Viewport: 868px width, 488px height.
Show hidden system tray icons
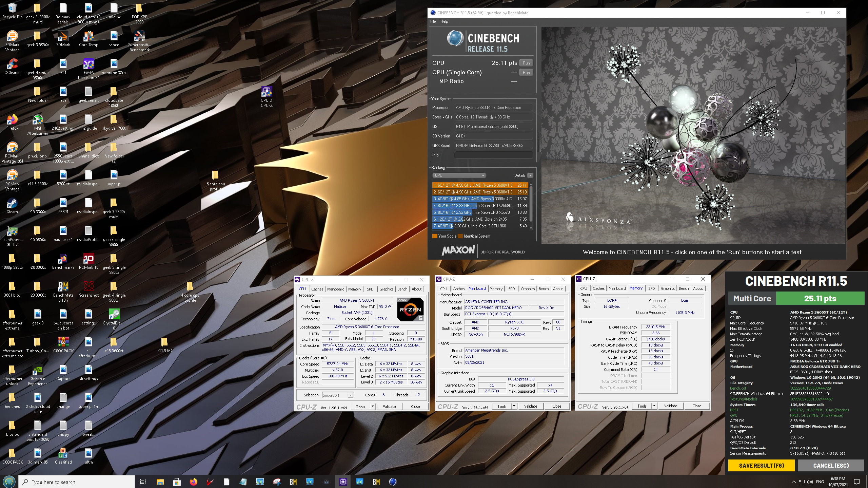793,482
